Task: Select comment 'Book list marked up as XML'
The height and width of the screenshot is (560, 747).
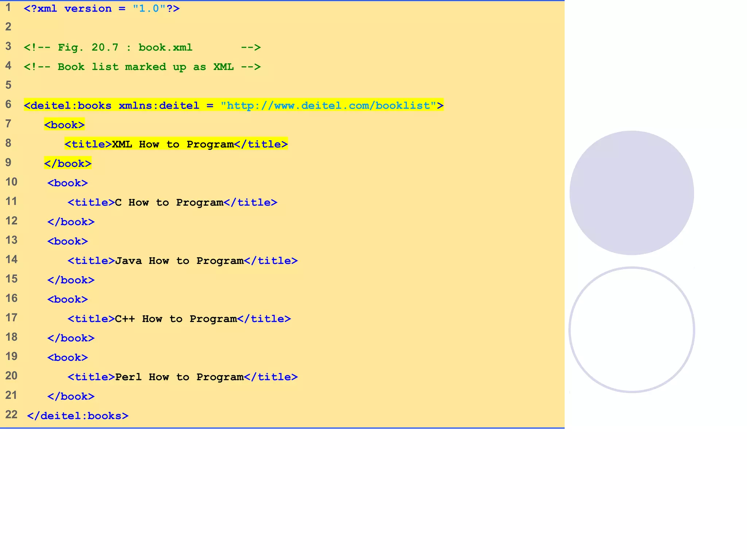Action: pyautogui.click(x=142, y=67)
